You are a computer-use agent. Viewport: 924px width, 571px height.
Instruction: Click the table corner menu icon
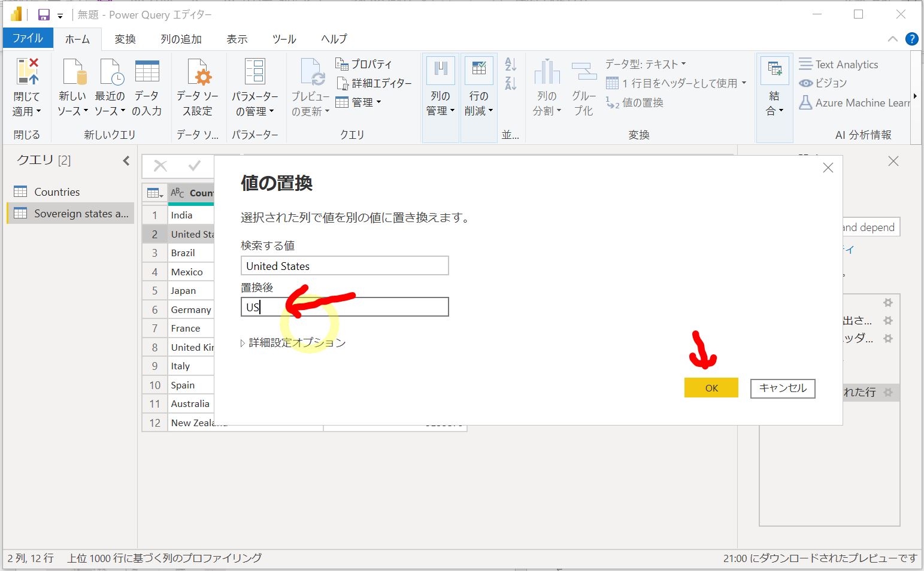click(155, 193)
